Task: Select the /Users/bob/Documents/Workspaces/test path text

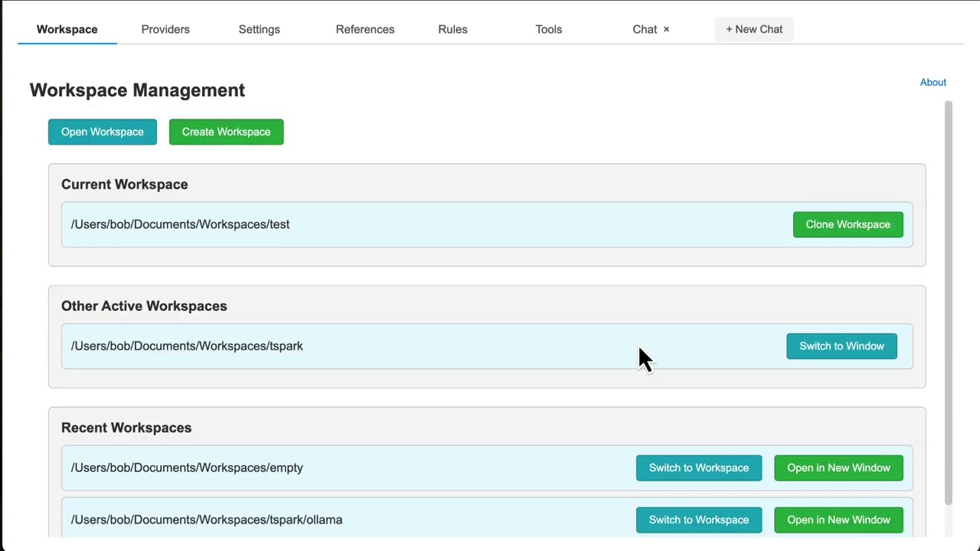Action: click(x=180, y=224)
